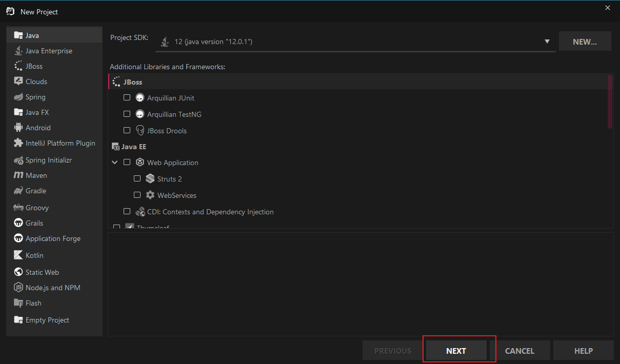The width and height of the screenshot is (620, 364).
Task: Click the CANCEL button
Action: [x=519, y=351]
